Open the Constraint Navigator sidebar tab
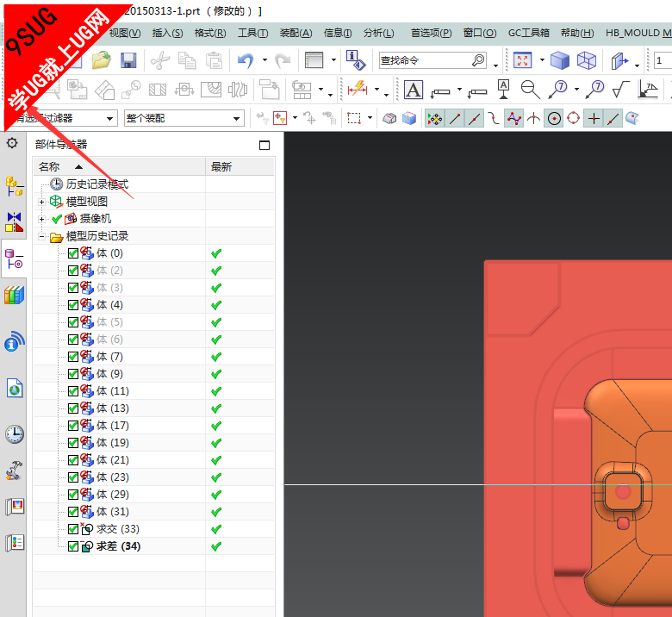Image resolution: width=672 pixels, height=617 pixels. [14, 221]
